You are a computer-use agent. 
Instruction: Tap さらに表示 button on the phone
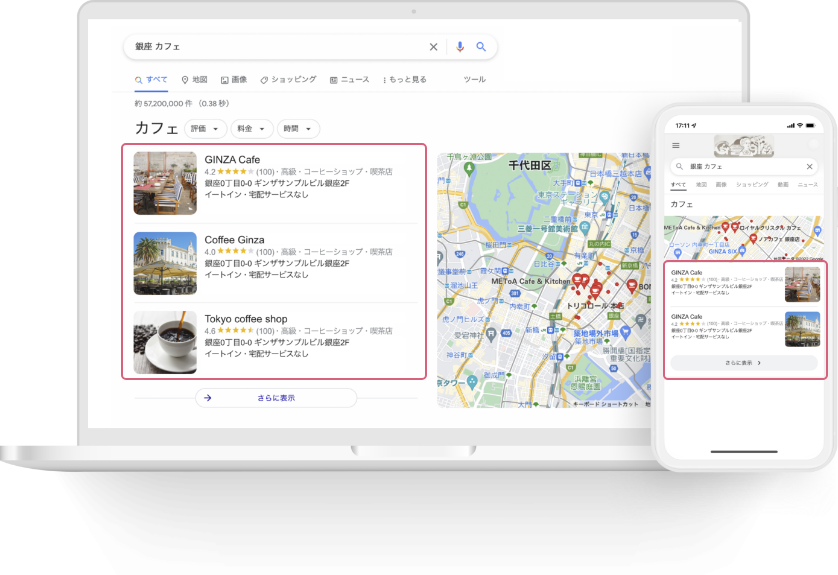(x=743, y=363)
